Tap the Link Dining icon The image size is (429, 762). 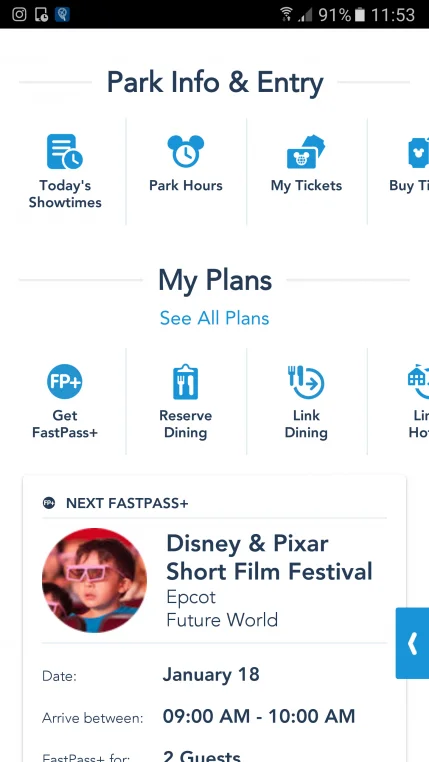point(306,381)
